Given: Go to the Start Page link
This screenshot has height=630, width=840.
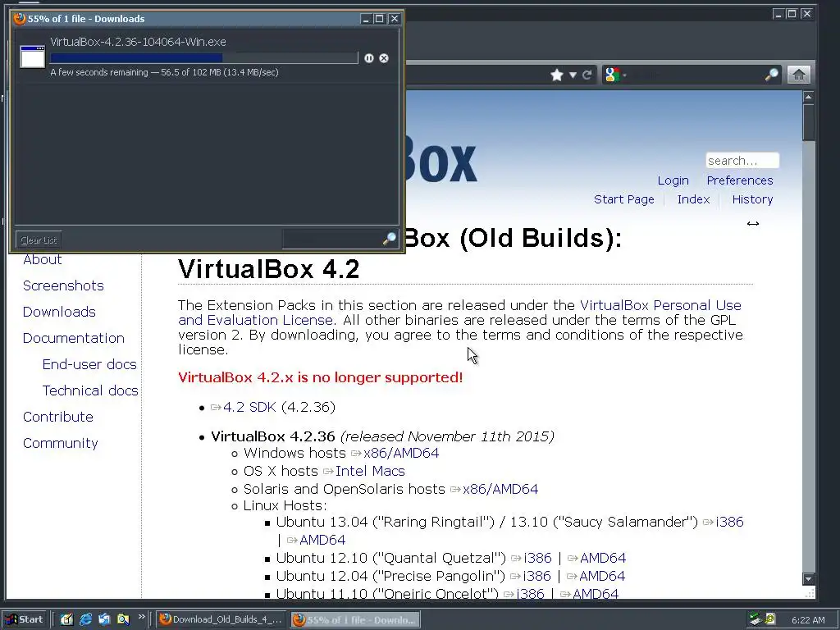Looking at the screenshot, I should click(624, 199).
